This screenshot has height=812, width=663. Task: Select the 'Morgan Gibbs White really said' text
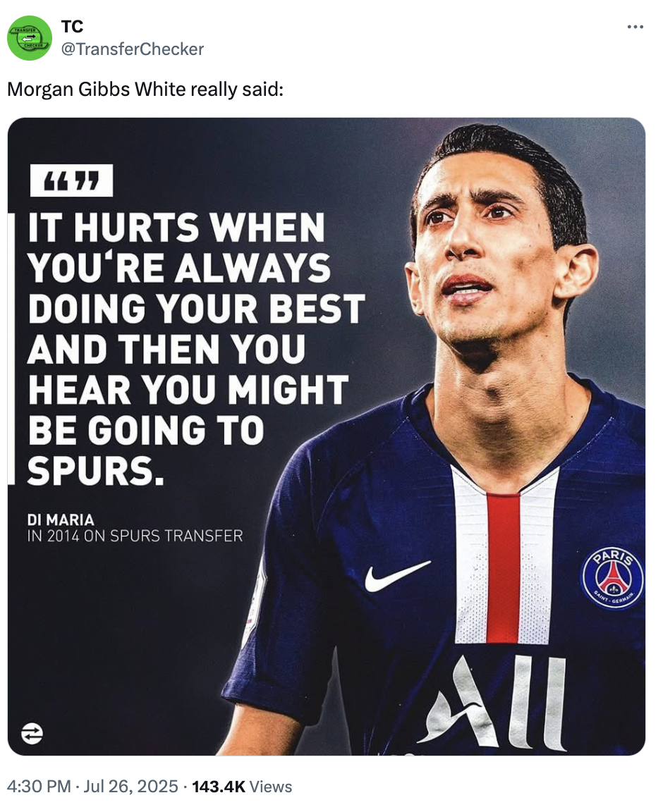(x=145, y=90)
